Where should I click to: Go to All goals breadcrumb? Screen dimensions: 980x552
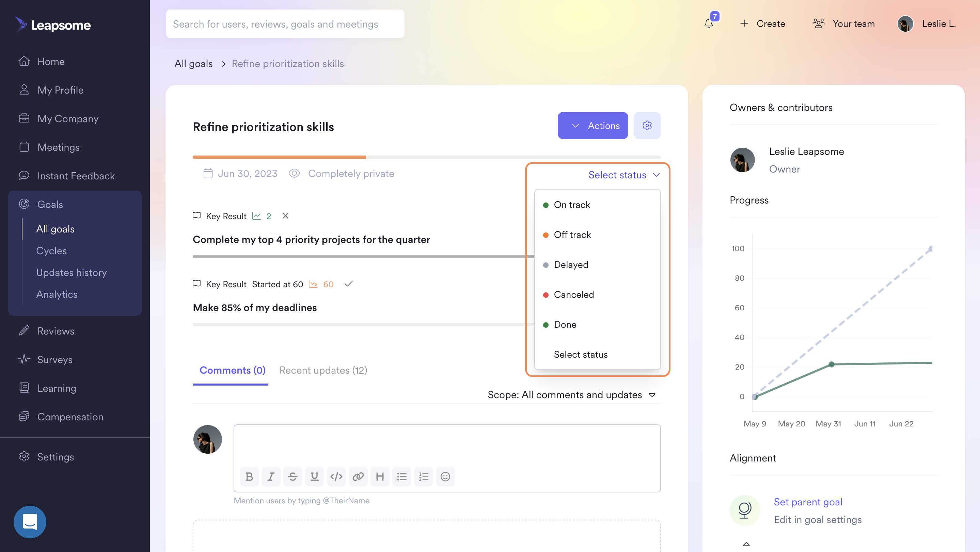[193, 64]
